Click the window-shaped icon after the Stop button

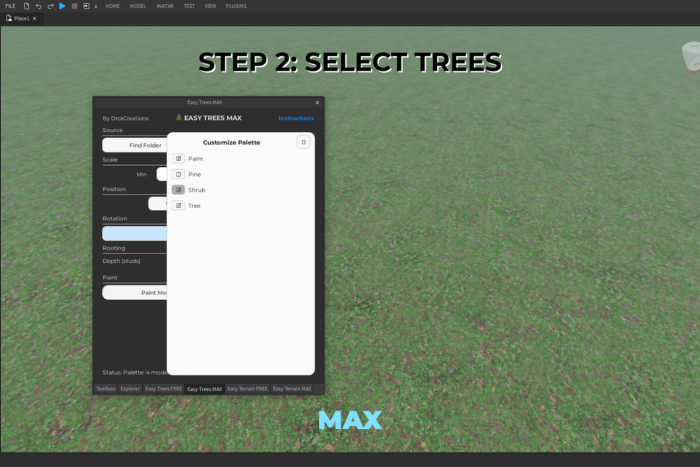point(86,6)
